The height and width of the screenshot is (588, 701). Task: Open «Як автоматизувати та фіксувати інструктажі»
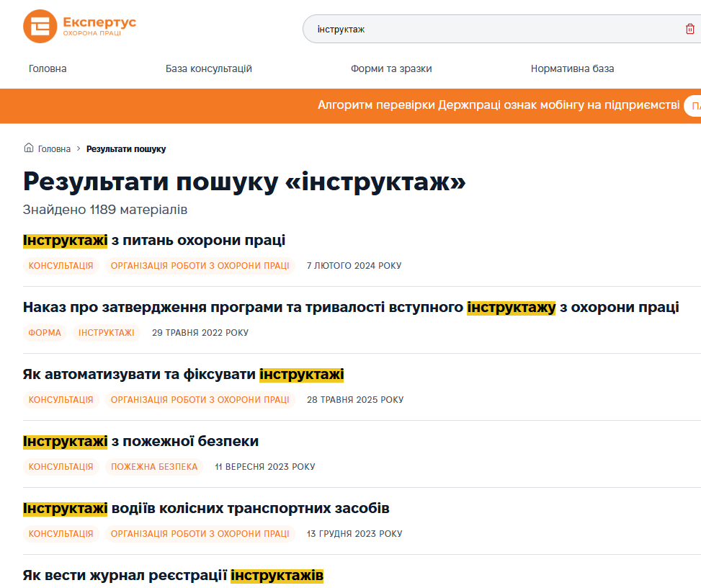point(183,374)
